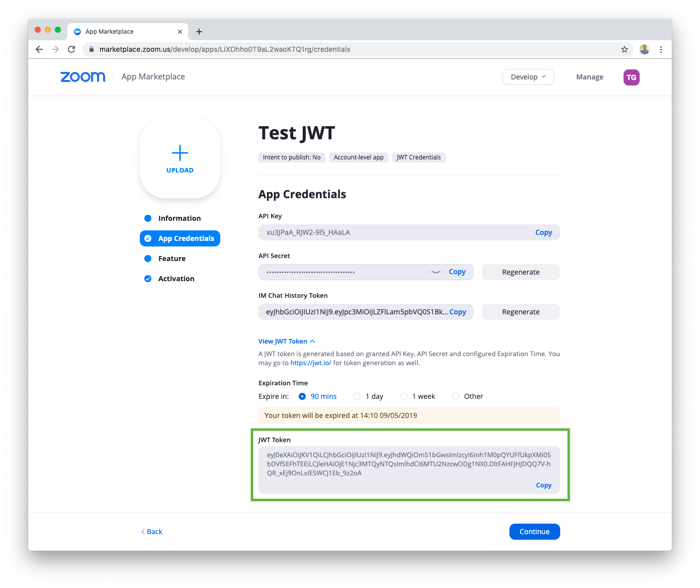Open the Activation step

tap(176, 279)
